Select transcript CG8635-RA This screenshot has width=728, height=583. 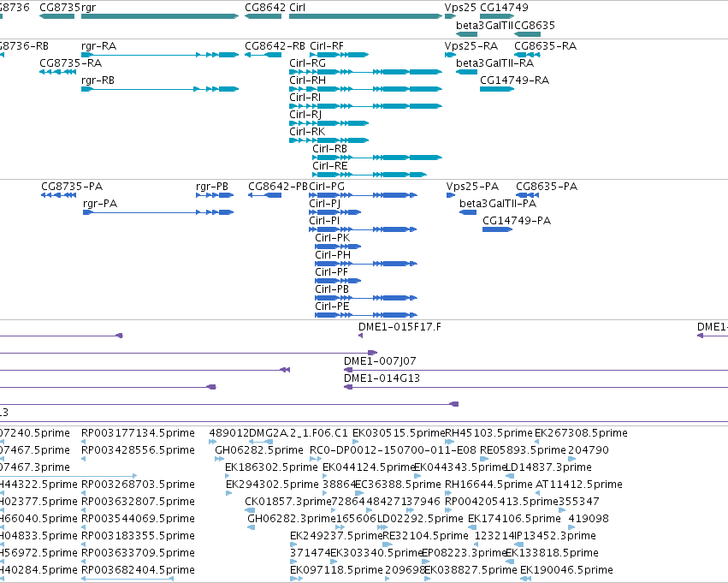[528, 55]
